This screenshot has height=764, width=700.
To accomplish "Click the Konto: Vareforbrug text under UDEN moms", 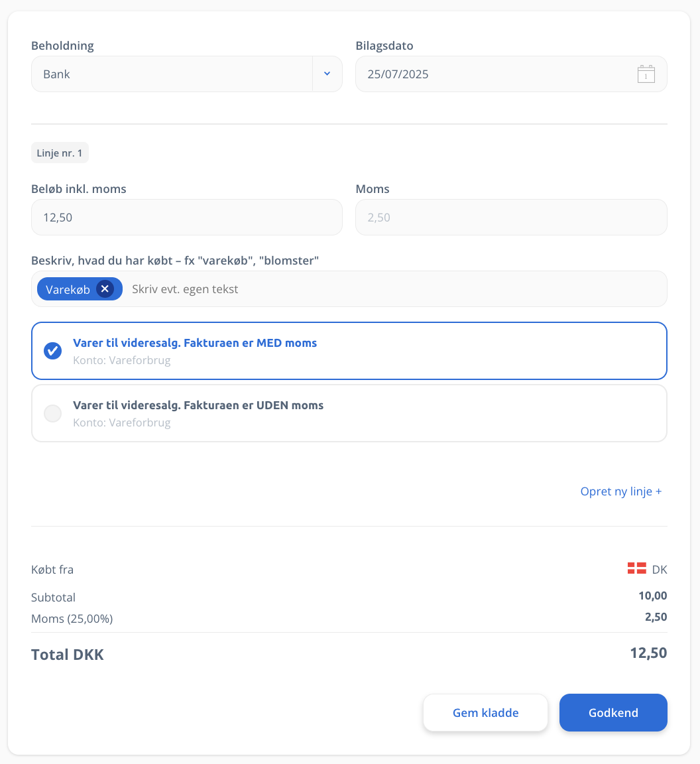I will [122, 422].
